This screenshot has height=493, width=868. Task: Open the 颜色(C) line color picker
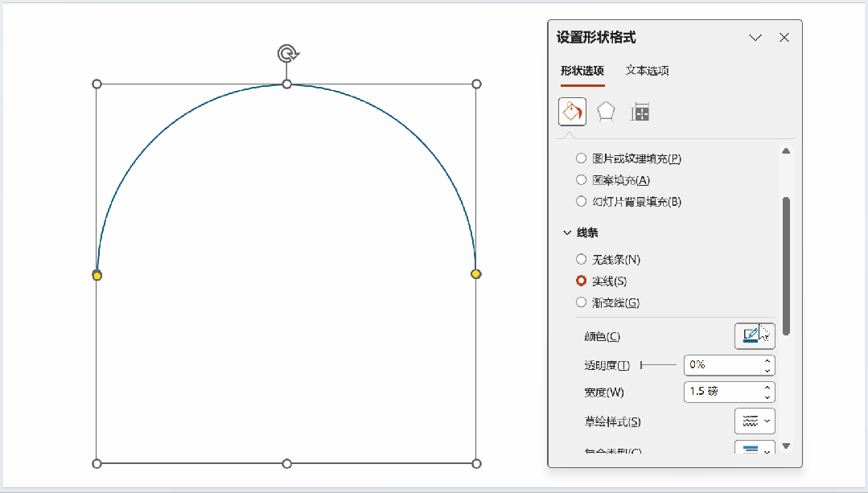[755, 336]
